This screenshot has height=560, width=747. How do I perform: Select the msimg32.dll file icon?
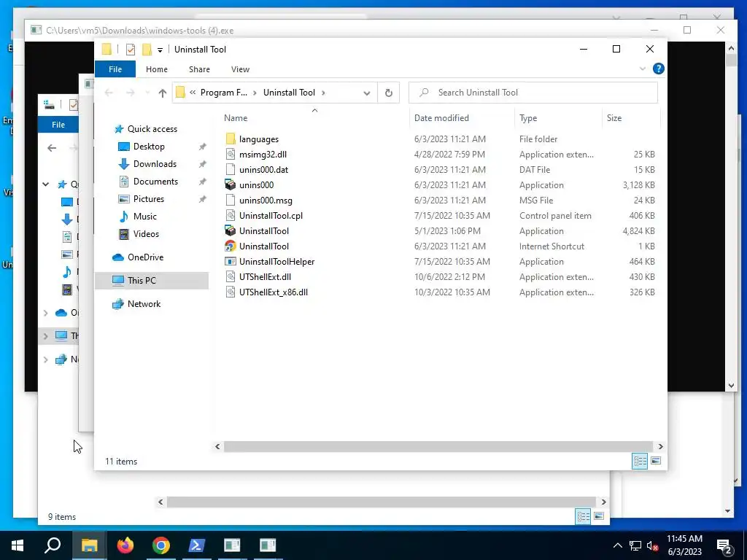coord(230,155)
